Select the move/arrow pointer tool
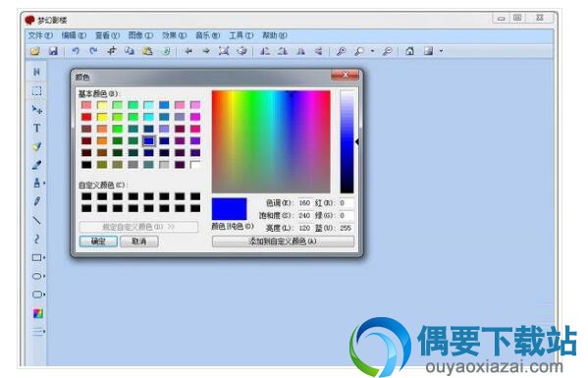The height and width of the screenshot is (378, 588). 36,110
